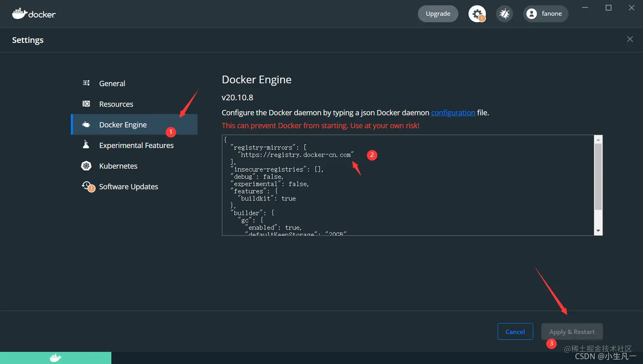Open the configuration documentation link
This screenshot has height=364, width=643.
453,113
